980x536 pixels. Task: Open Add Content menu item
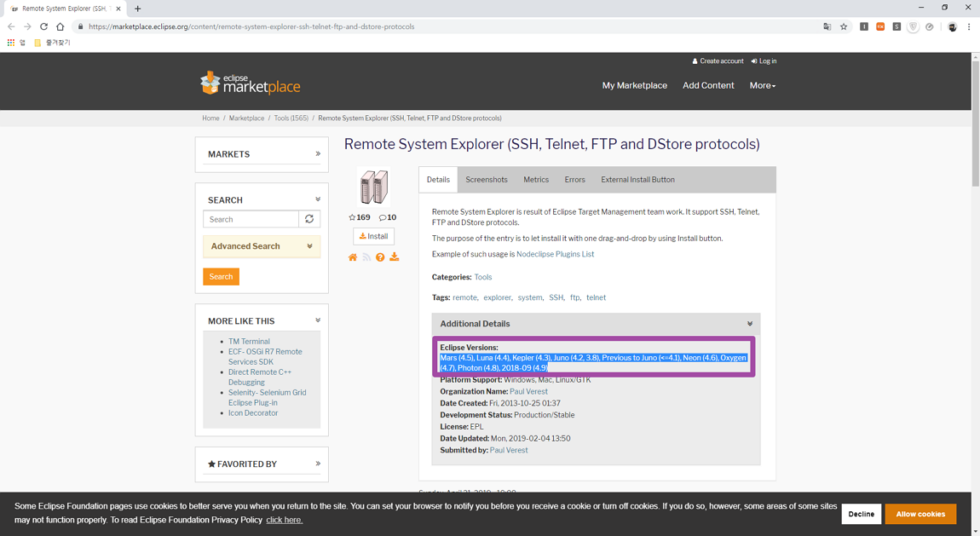(x=708, y=85)
